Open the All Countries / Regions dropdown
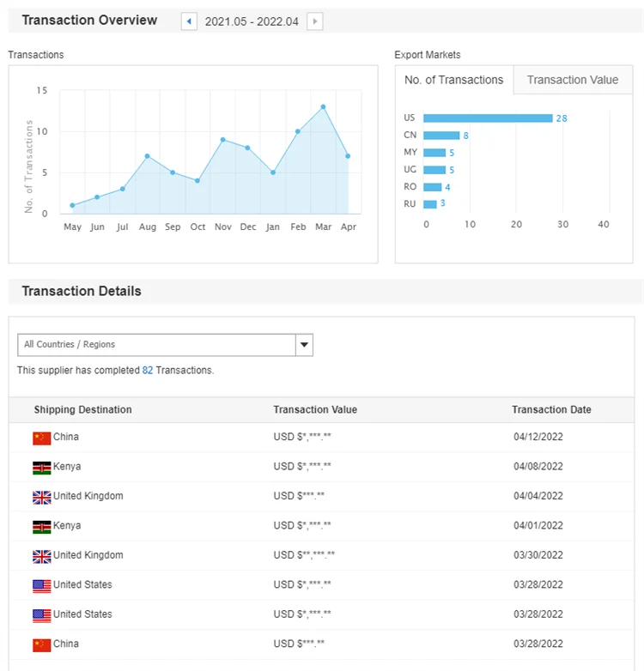Image resolution: width=644 pixels, height=671 pixels. click(x=156, y=345)
